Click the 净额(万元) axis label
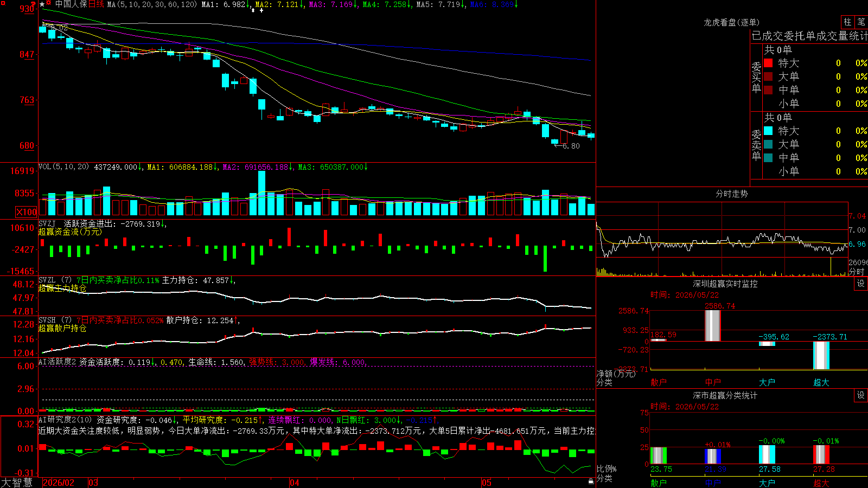Screen dimensions: 868x488 tap(616, 374)
